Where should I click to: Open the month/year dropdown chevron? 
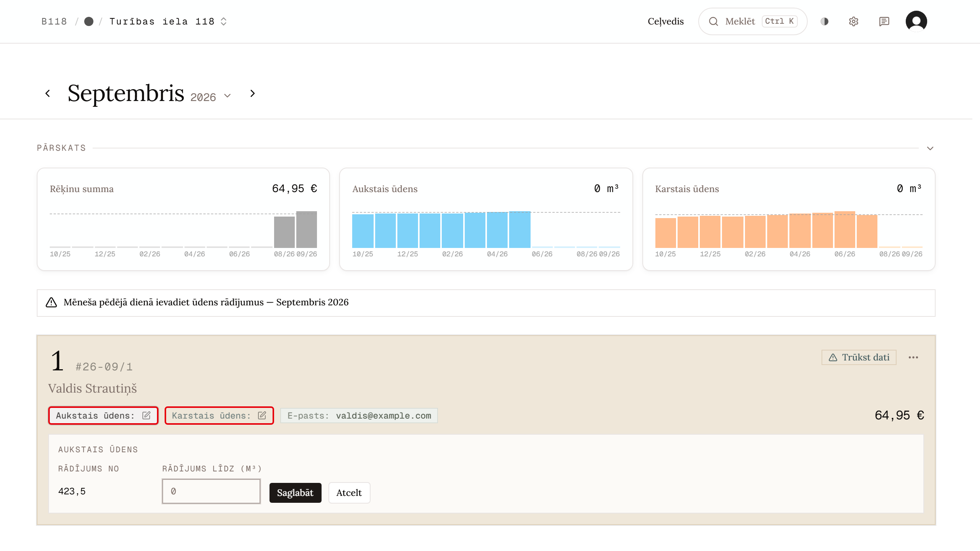(x=227, y=96)
